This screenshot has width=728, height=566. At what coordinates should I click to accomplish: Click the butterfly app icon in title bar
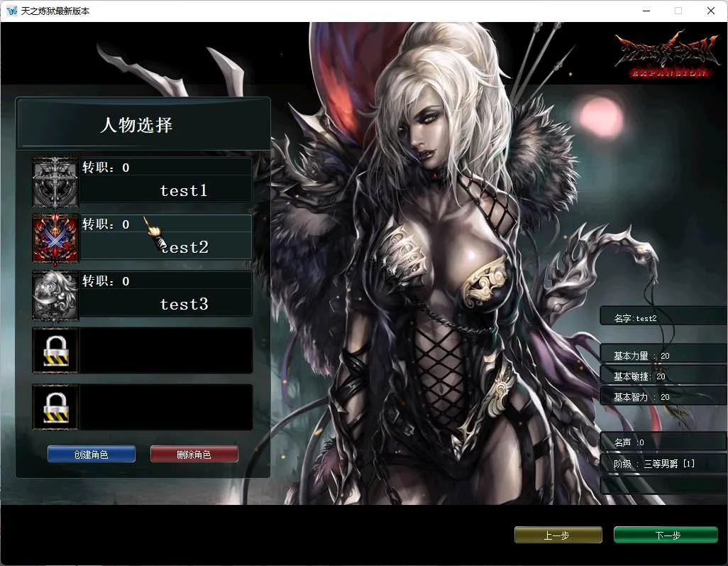11,11
